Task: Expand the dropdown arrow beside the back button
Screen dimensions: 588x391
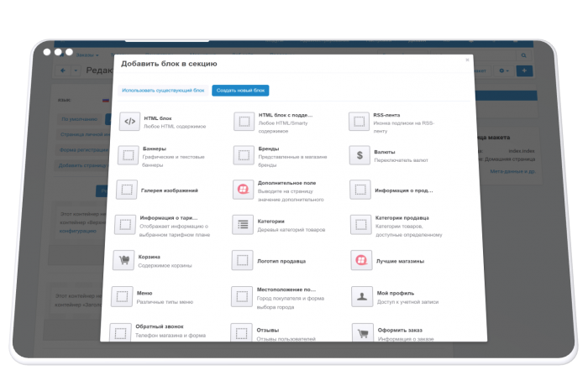Action: pos(76,70)
